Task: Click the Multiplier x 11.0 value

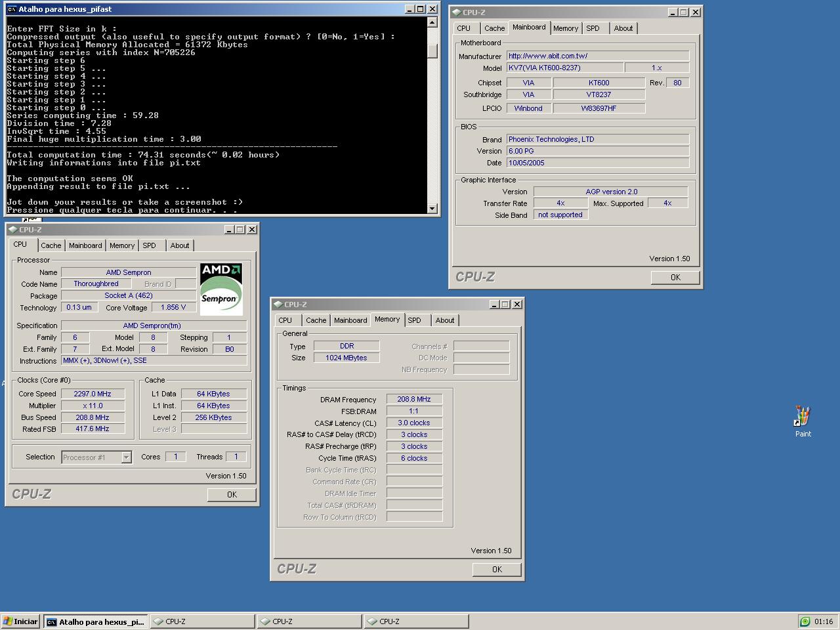Action: pyautogui.click(x=93, y=406)
